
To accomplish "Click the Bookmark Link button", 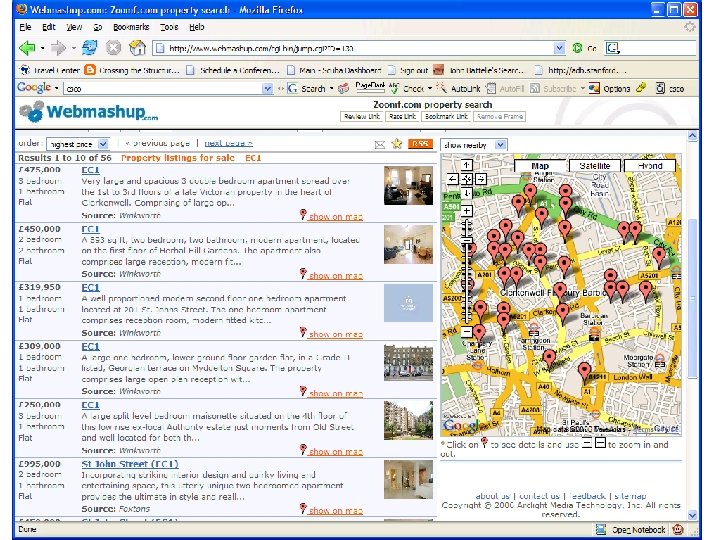I will [446, 117].
